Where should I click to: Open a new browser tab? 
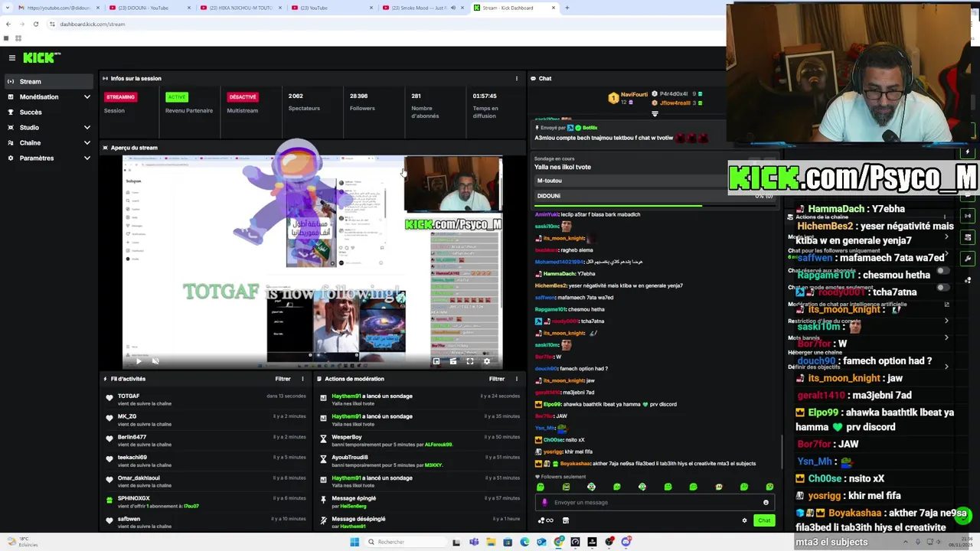tap(567, 8)
